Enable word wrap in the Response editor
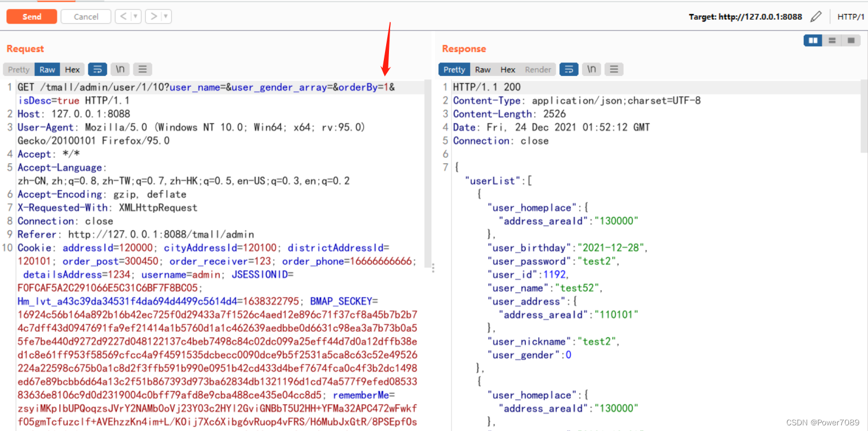Screen dimensions: 868x431 coord(569,69)
